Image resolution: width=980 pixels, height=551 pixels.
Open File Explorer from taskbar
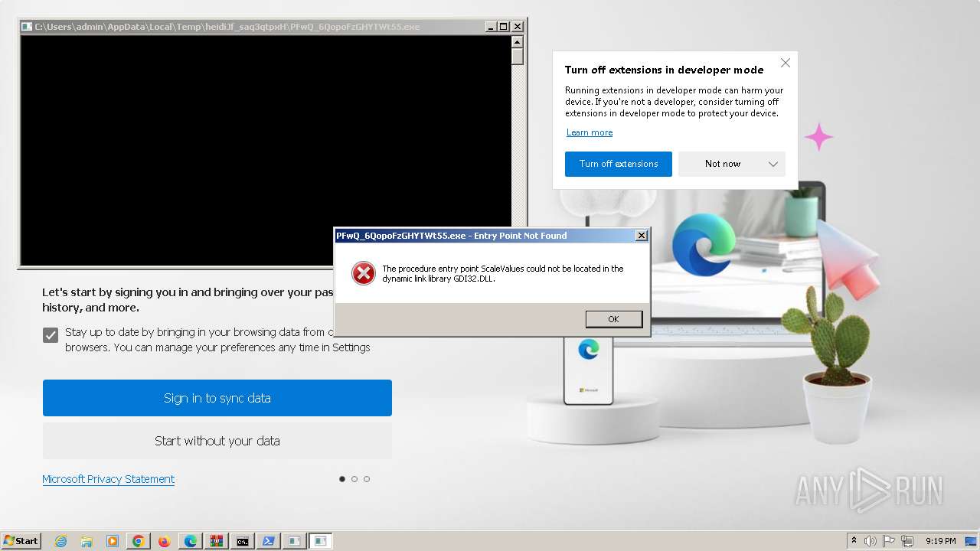click(87, 541)
